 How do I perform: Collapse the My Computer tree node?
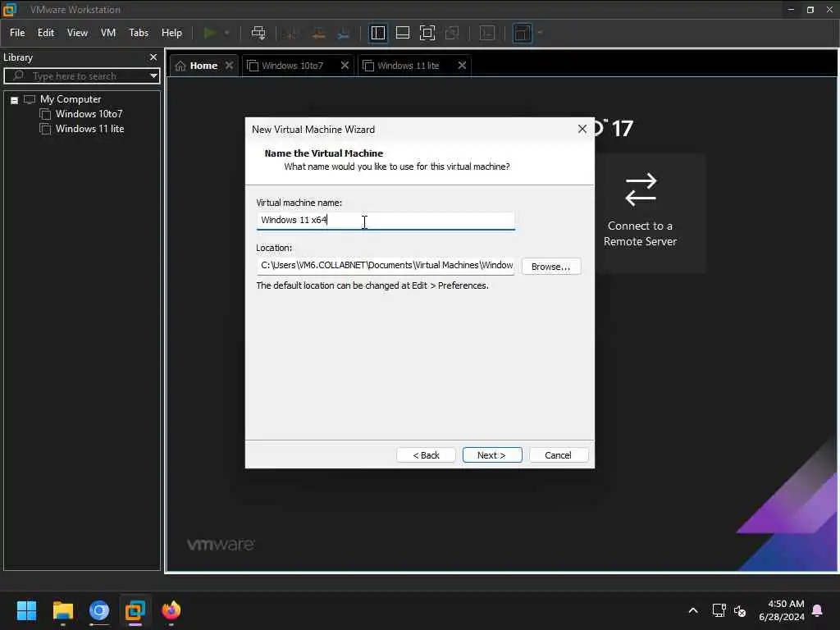click(15, 100)
